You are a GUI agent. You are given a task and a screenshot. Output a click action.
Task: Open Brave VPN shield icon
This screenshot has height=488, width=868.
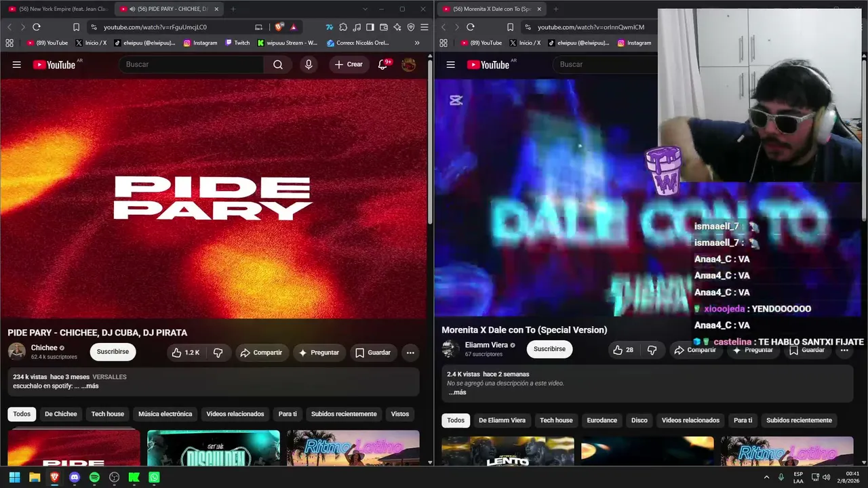[x=411, y=27]
